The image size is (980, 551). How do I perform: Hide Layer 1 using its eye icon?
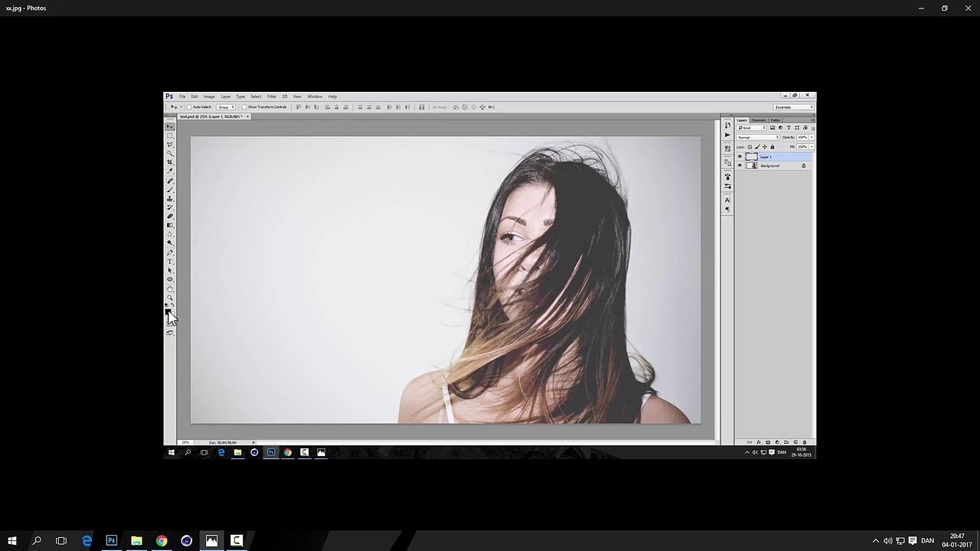click(740, 156)
